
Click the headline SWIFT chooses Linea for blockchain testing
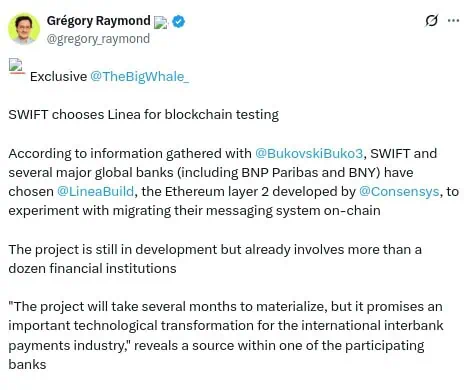(144, 115)
